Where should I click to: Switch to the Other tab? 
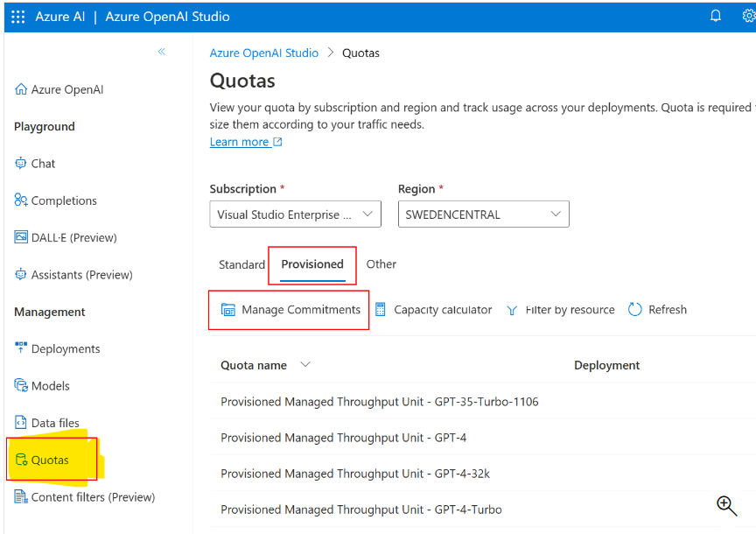click(381, 264)
